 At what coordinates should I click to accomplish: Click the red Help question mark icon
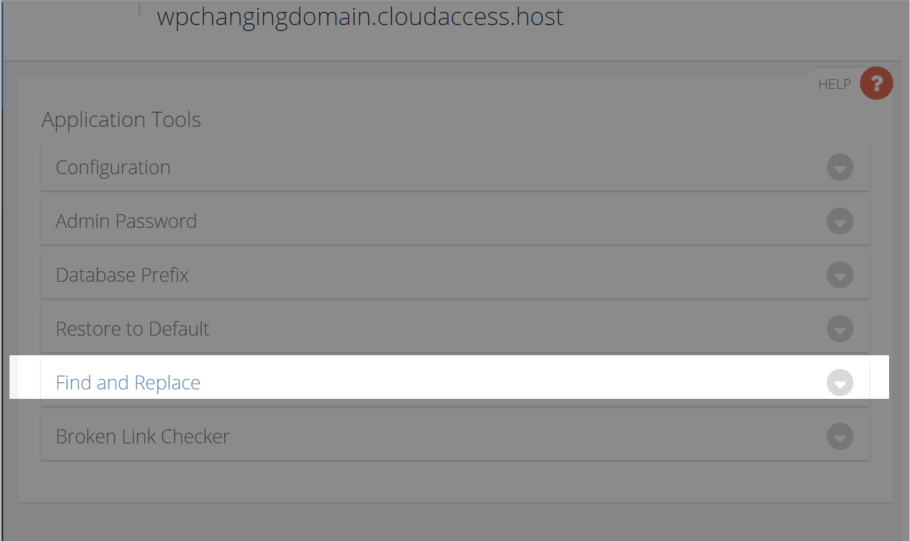[876, 84]
